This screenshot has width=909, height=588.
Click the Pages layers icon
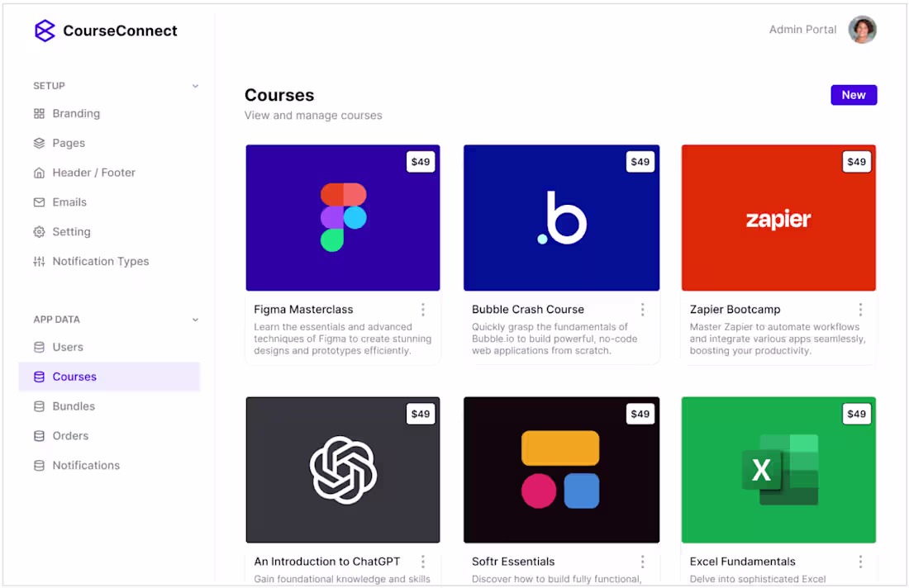(x=39, y=143)
